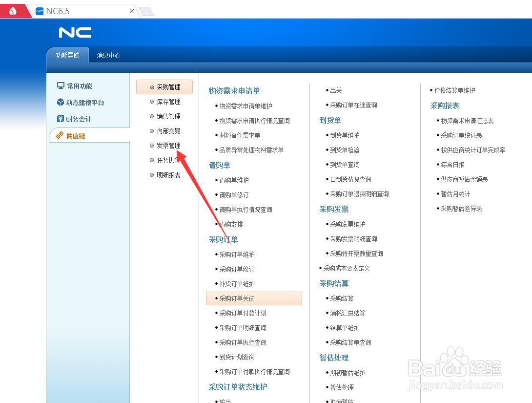Expand the 采购订单 section header
The height and width of the screenshot is (403, 532).
[223, 239]
